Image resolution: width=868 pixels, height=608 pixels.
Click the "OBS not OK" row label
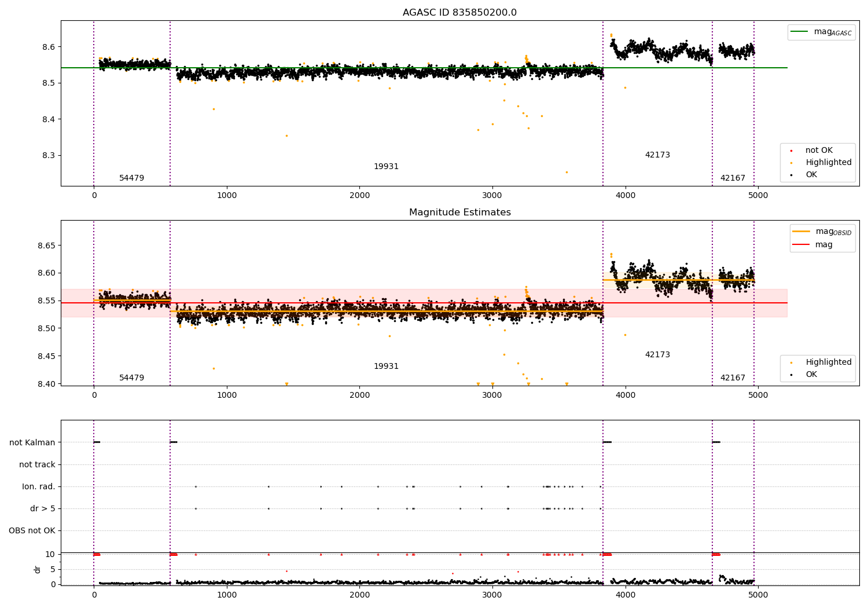[x=32, y=531]
